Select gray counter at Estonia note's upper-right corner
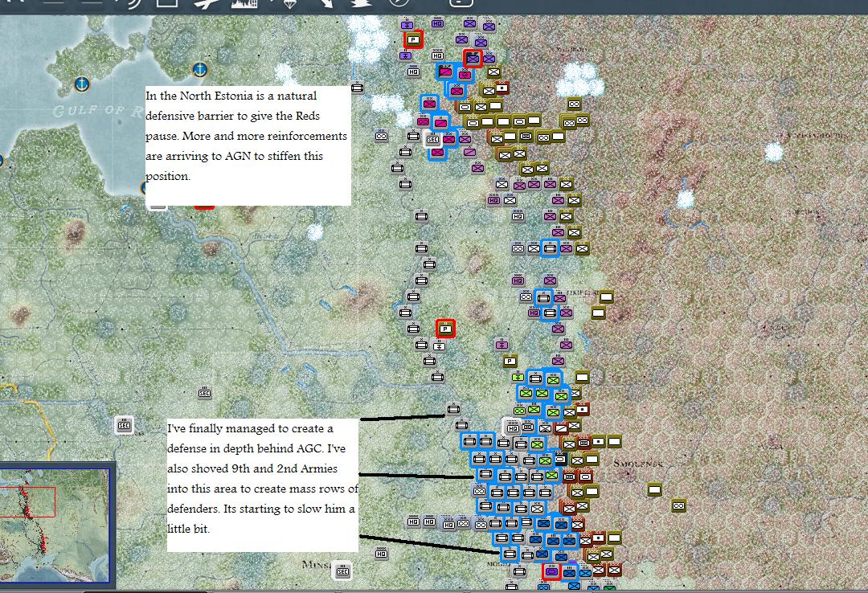This screenshot has height=593, width=868. pos(357,87)
